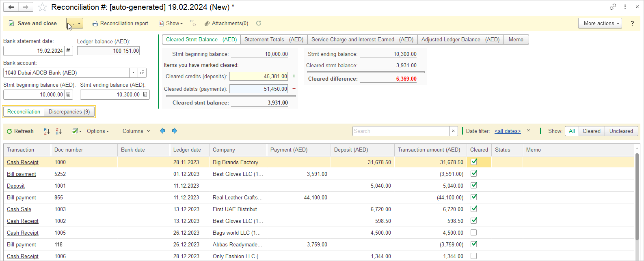644x261 pixels.
Task: Sort the list descending Z to A
Action: point(58,131)
